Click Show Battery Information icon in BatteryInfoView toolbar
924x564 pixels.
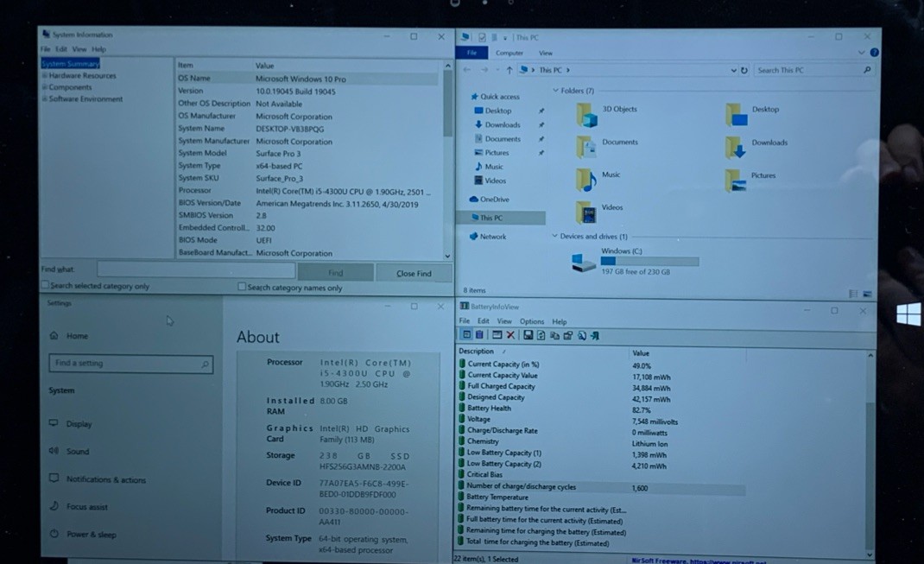466,335
